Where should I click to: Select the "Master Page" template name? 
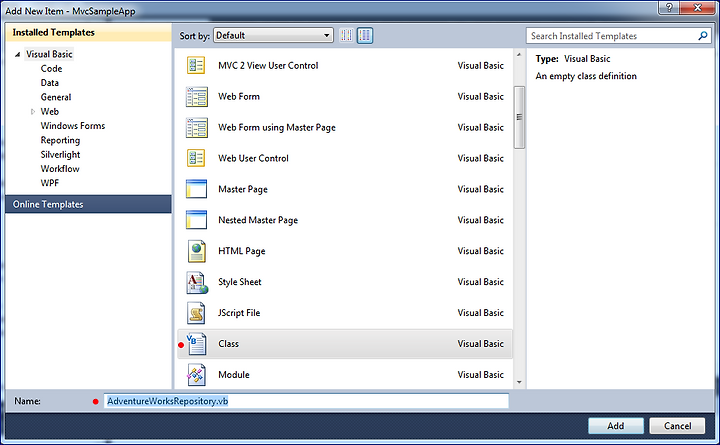pos(243,189)
